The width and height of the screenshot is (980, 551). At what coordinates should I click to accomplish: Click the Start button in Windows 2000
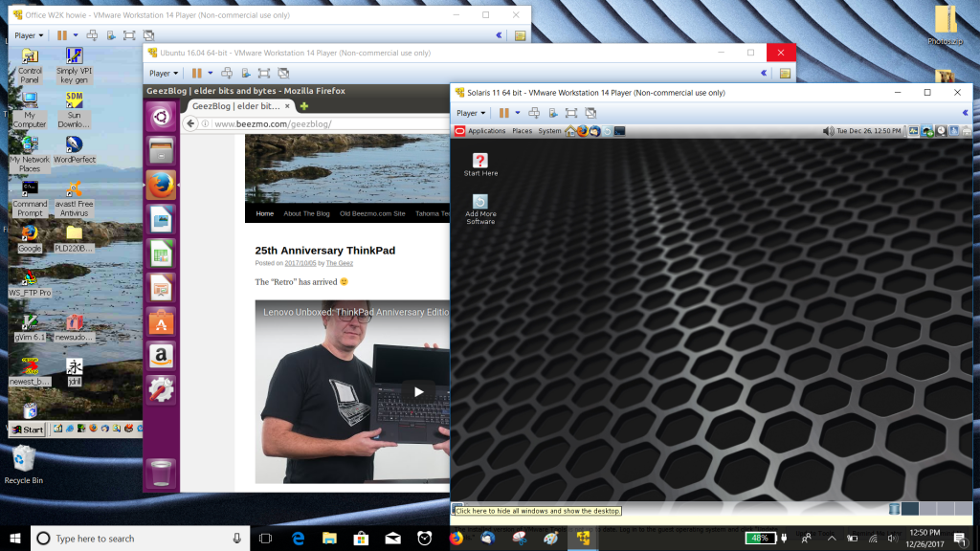28,430
